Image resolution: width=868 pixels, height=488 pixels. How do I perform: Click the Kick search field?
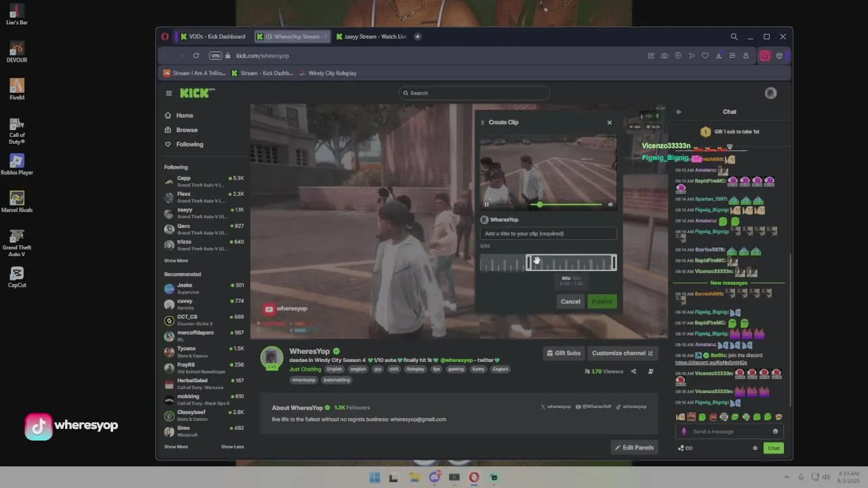pos(474,93)
